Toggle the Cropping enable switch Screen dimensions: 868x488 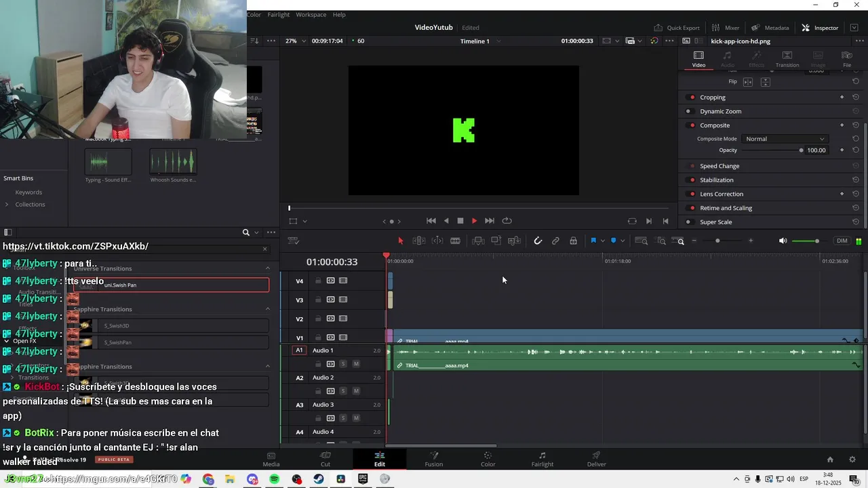click(692, 98)
